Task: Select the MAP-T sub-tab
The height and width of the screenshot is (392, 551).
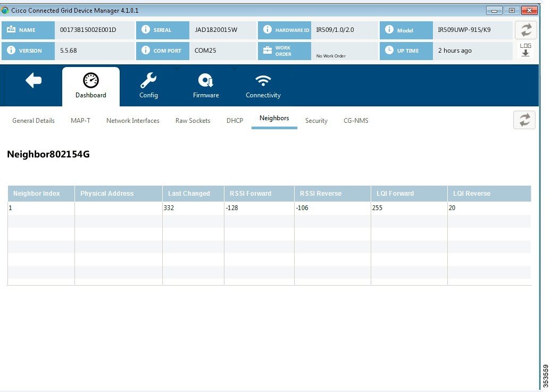Action: tap(80, 121)
